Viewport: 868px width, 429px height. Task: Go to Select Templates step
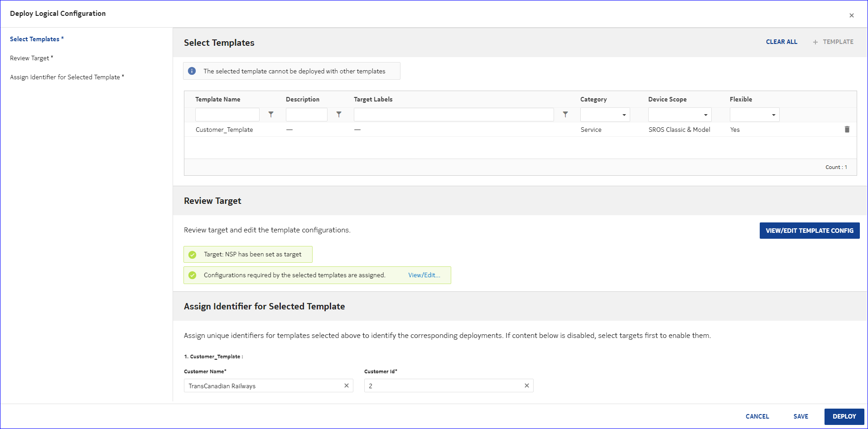coord(34,39)
